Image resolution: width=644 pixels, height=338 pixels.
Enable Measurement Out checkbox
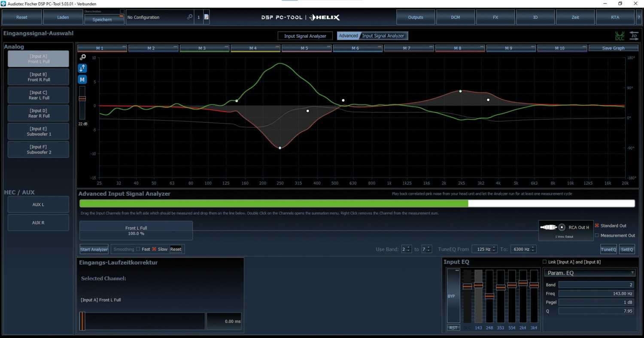pyautogui.click(x=597, y=235)
